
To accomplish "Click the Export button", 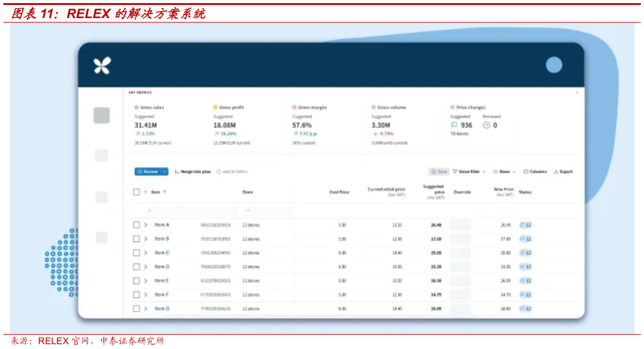I will click(x=563, y=172).
